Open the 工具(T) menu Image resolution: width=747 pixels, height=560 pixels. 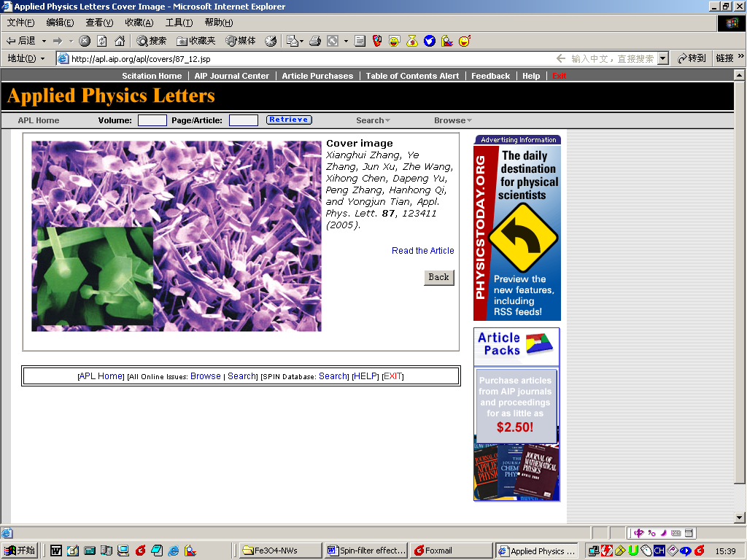coord(179,23)
